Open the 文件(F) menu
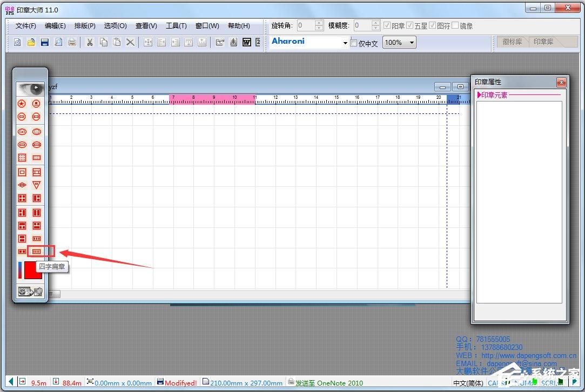This screenshot has width=585, height=392. [26, 26]
